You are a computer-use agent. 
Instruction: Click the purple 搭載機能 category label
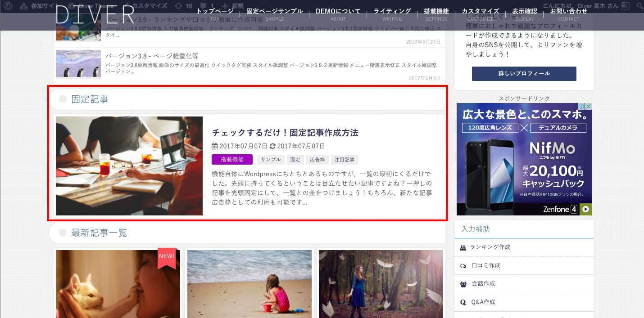[232, 160]
